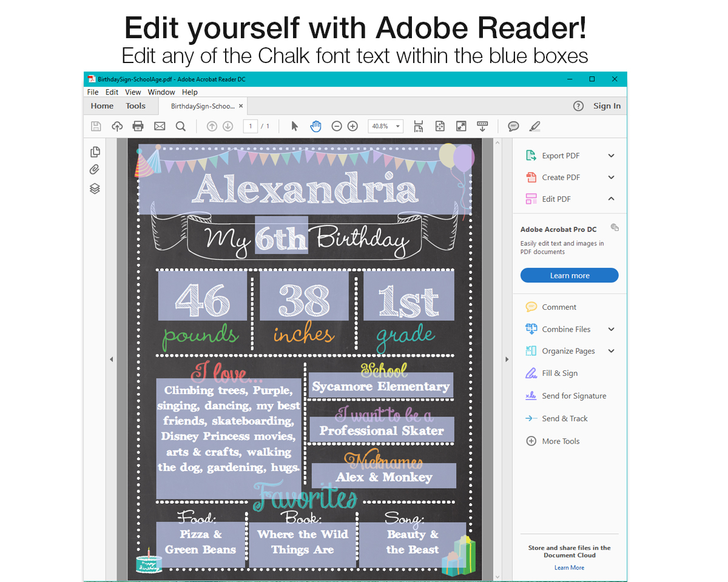Open the File menu
The width and height of the screenshot is (728, 582).
[93, 92]
